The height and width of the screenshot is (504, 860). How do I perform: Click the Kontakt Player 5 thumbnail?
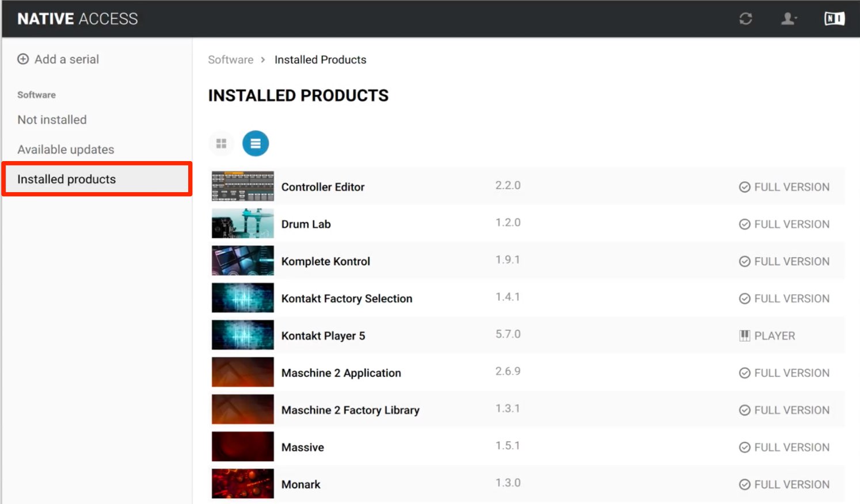pos(242,335)
